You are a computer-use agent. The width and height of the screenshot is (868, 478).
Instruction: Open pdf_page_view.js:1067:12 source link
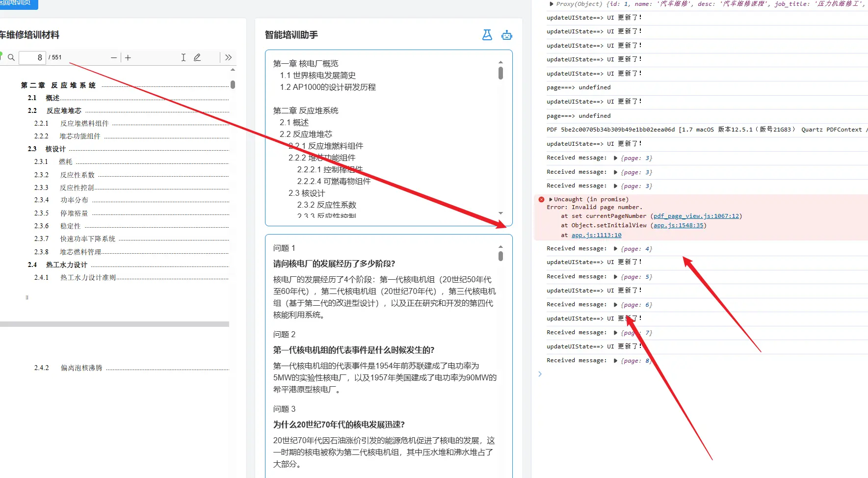(x=696, y=216)
